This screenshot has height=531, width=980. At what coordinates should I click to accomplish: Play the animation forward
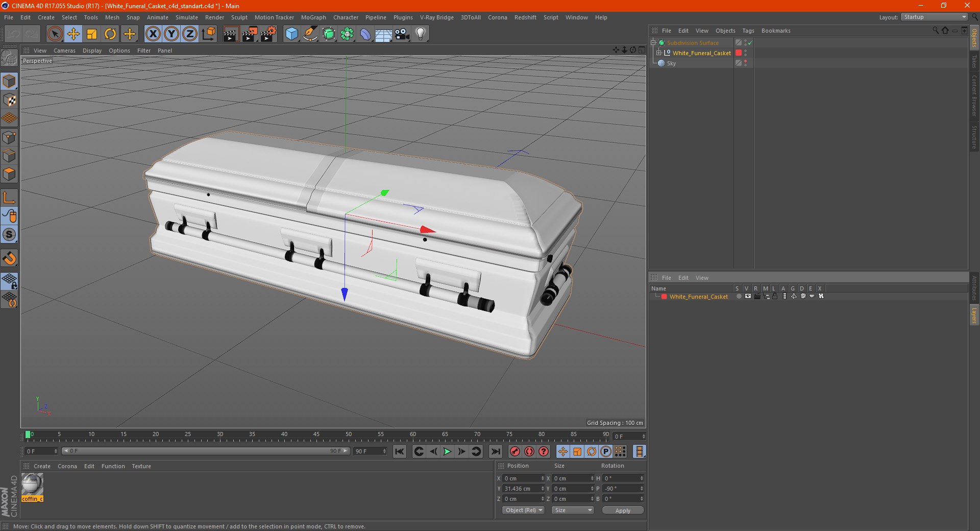[x=447, y=451]
